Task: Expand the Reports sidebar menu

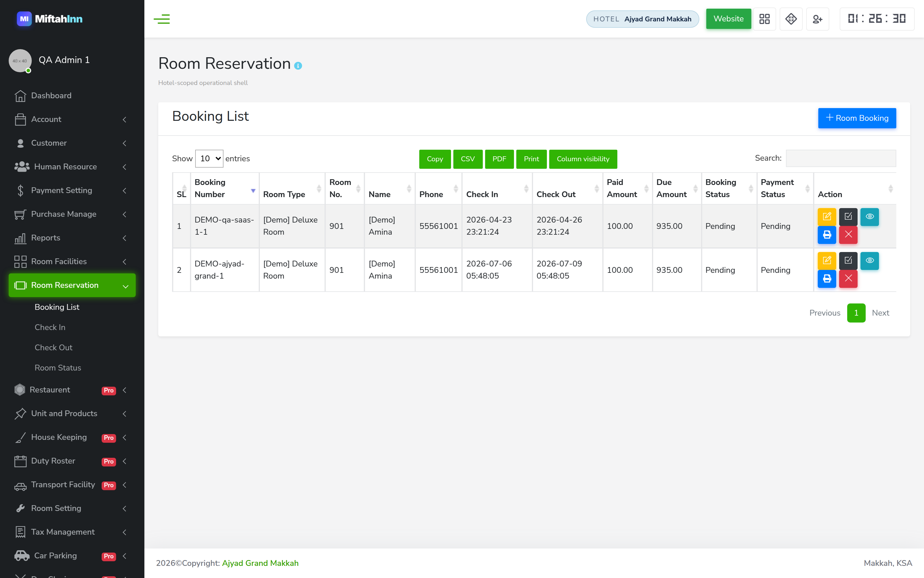Action: tap(72, 238)
